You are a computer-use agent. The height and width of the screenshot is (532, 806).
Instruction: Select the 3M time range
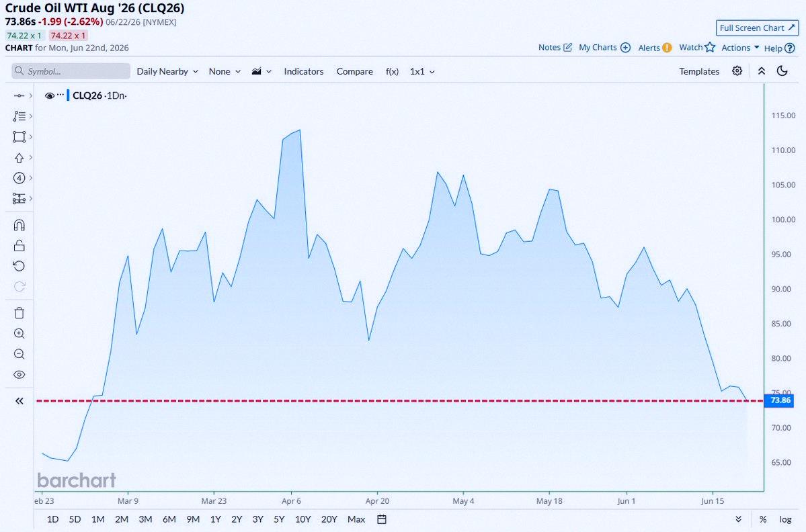point(145,519)
